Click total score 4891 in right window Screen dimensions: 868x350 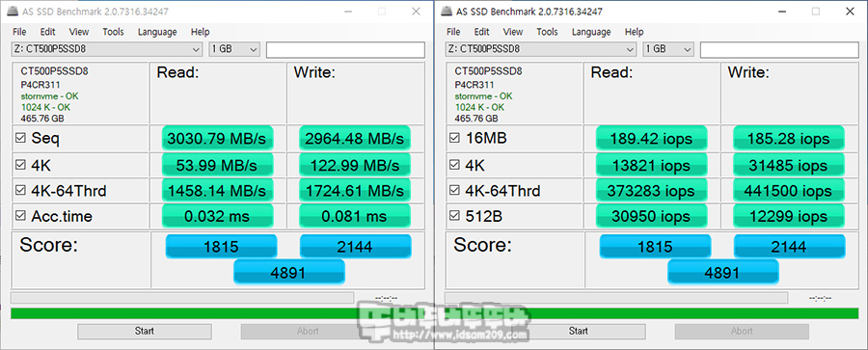point(723,272)
